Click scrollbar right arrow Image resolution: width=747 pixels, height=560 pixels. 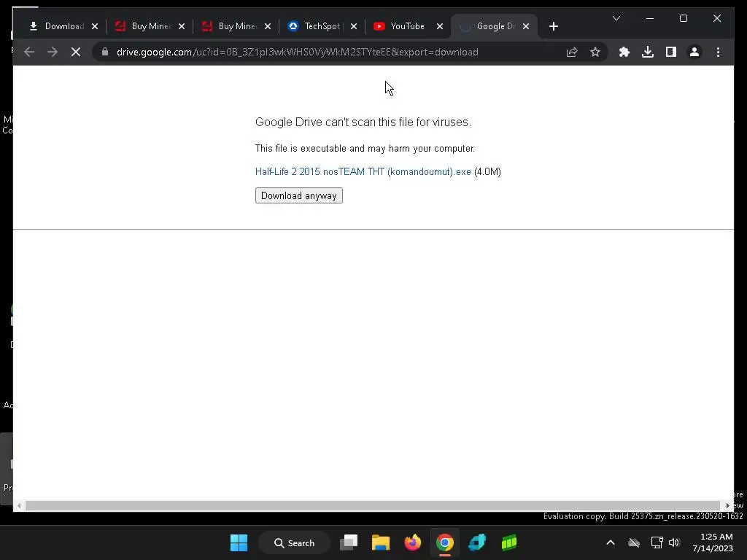pos(727,506)
